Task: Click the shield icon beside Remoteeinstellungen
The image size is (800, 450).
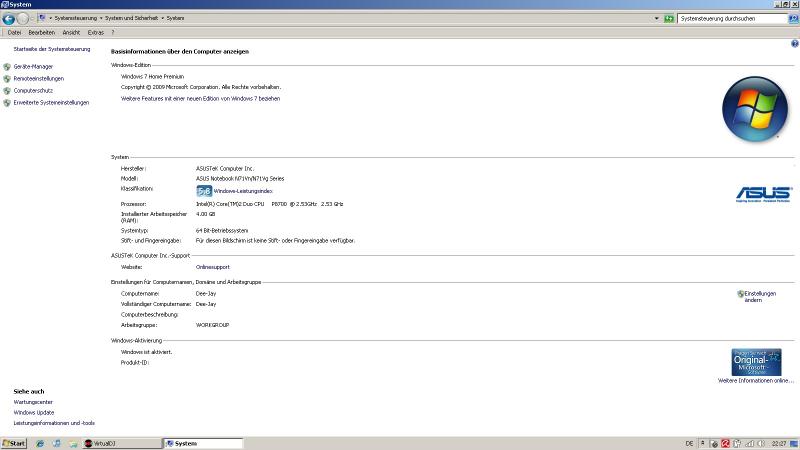Action: tap(7, 79)
